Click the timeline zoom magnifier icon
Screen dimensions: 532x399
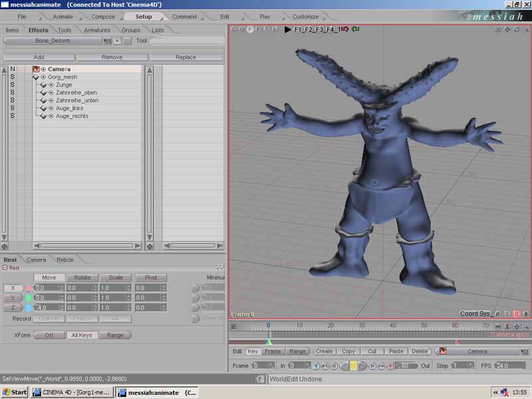click(525, 326)
